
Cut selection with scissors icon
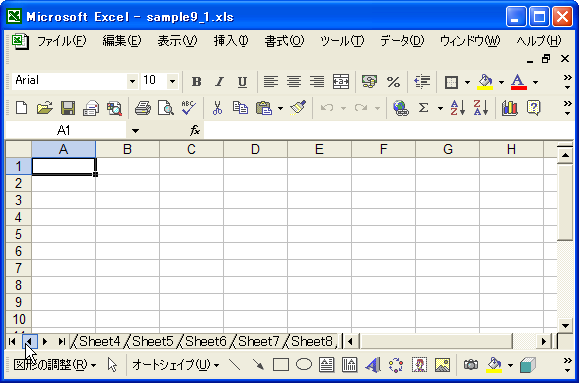[217, 108]
